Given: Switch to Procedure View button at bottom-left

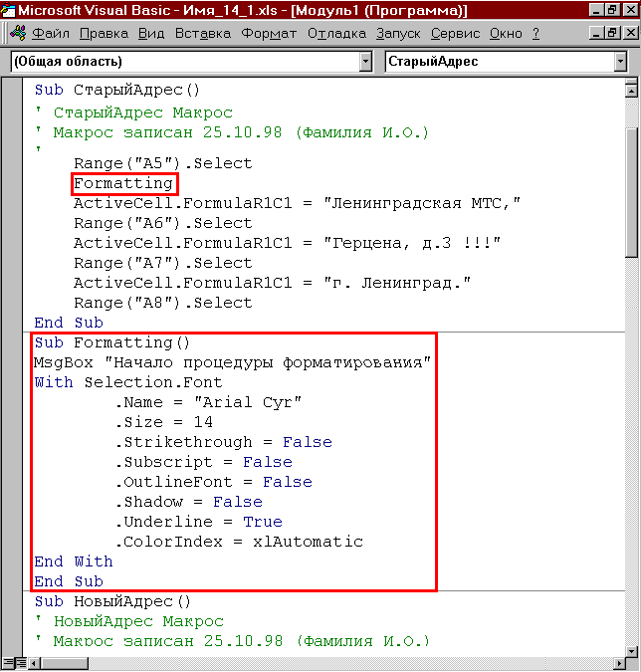Looking at the screenshot, I should click(x=7, y=663).
